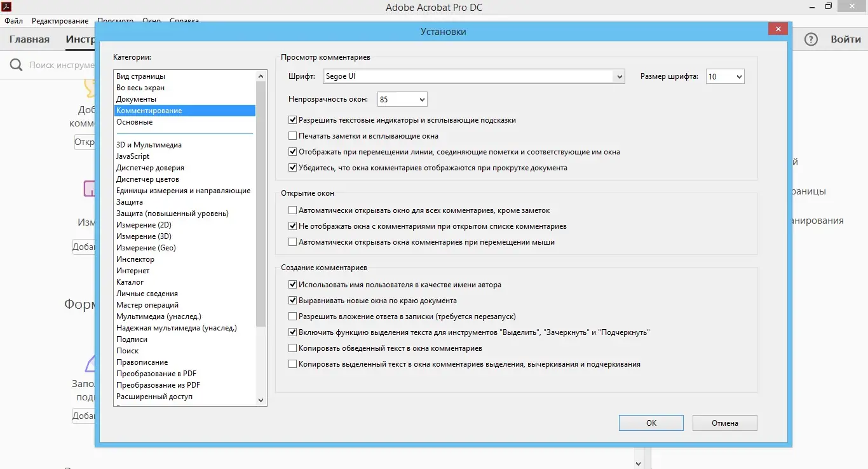Check 'Автоматически открывать окно для всех комментариев'
Screen dimensions: 868x469
[x=293, y=210]
